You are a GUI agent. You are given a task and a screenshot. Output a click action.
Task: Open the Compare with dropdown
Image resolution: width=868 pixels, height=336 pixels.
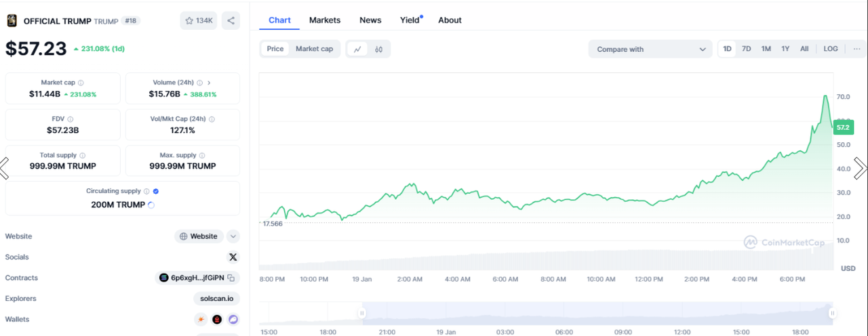coord(650,49)
